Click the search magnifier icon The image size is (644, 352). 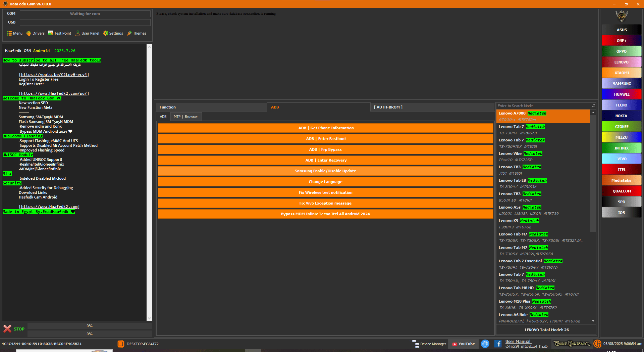[x=593, y=106]
